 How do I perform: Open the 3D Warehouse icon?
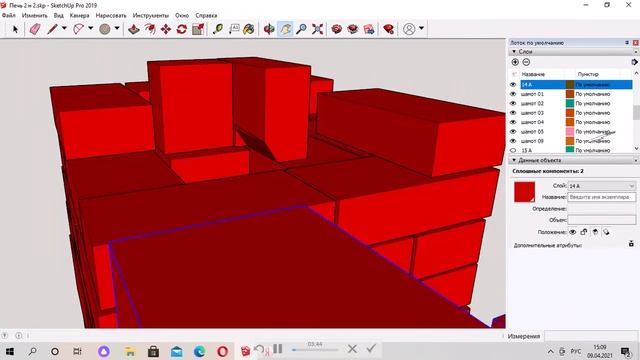[337, 29]
